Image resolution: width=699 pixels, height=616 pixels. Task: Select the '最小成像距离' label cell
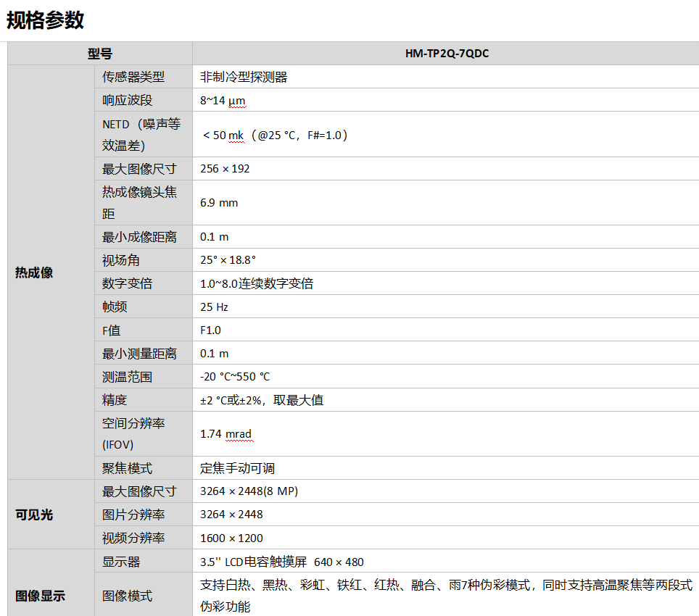coord(144,236)
